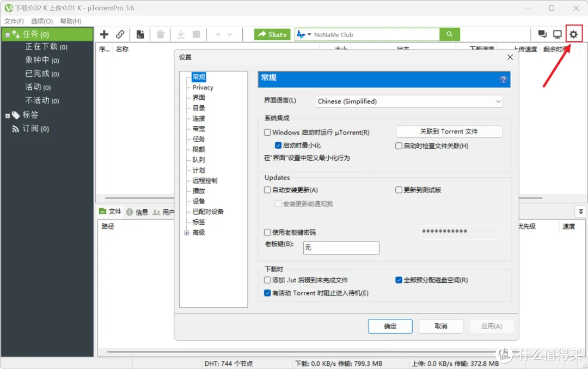Select 已配对设备 in settings tree
This screenshot has width=588, height=369.
208,211
